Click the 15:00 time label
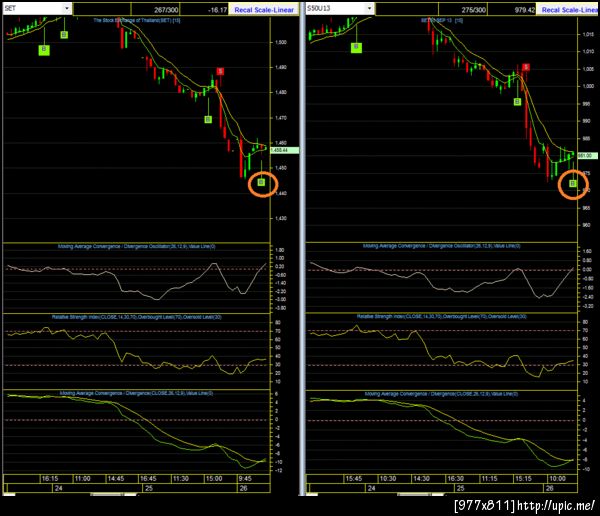 point(214,478)
